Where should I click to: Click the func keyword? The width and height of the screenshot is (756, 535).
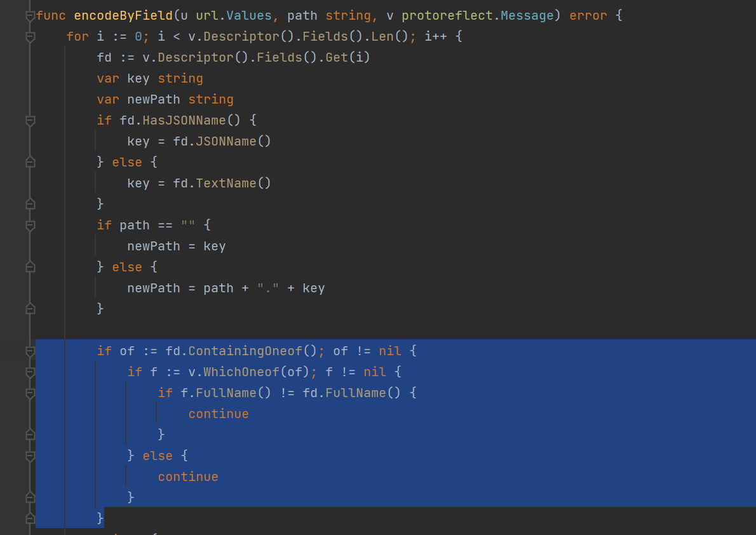click(x=51, y=16)
